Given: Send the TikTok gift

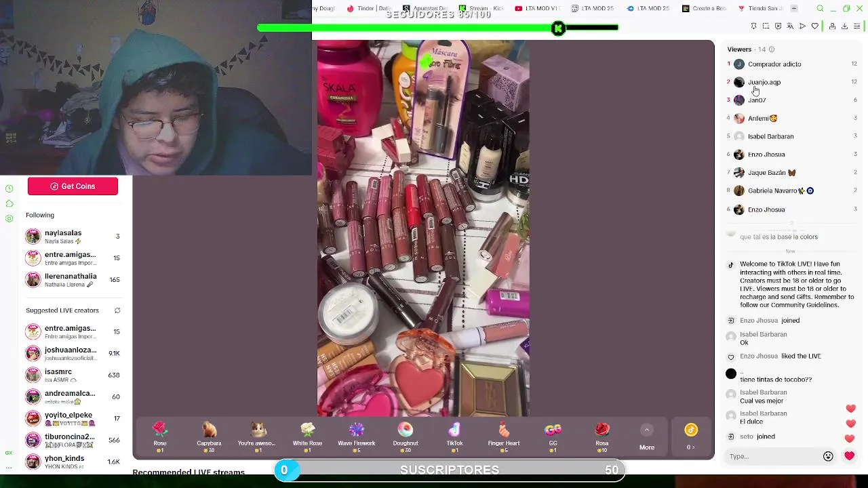Looking at the screenshot, I should (x=454, y=436).
